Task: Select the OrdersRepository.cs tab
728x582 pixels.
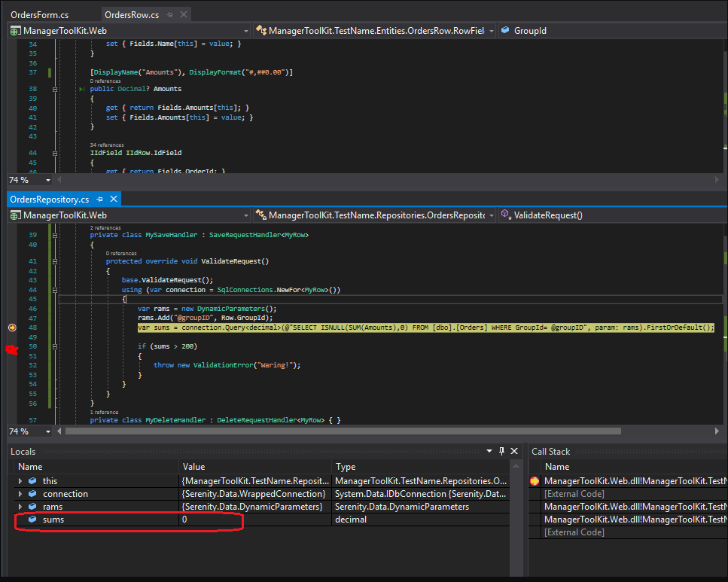Action: (49, 199)
